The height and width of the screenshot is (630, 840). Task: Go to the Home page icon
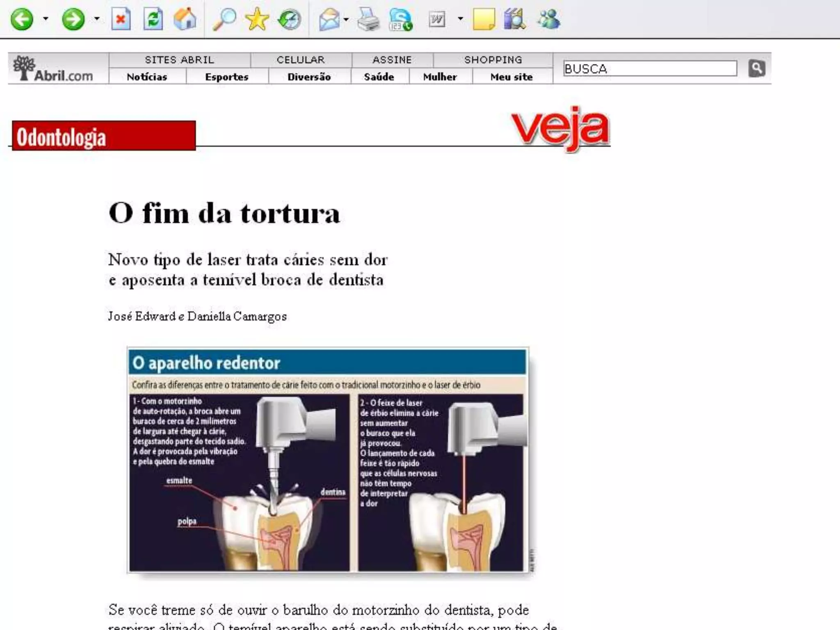[185, 19]
